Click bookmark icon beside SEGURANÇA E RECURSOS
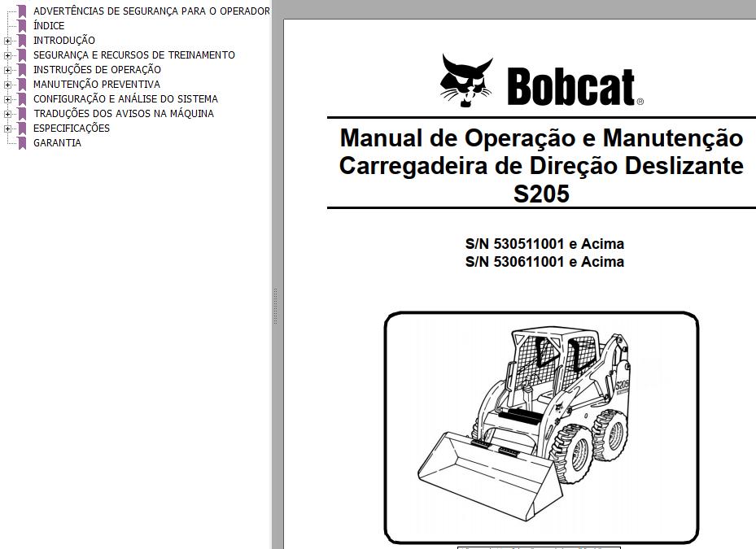756x549 pixels. [22, 55]
